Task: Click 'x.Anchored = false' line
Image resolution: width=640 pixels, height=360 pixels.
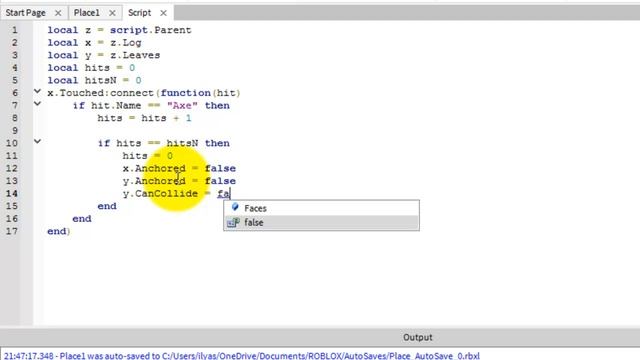Action: tap(179, 169)
